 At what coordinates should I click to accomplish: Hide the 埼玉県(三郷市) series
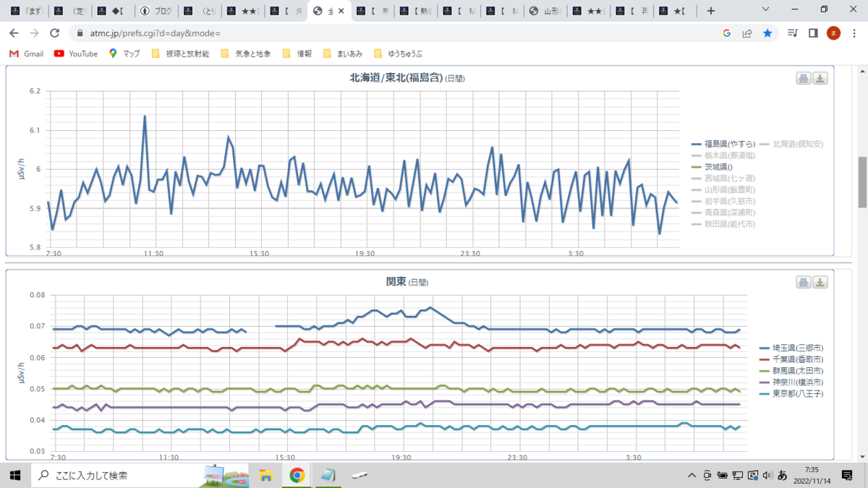(x=791, y=348)
